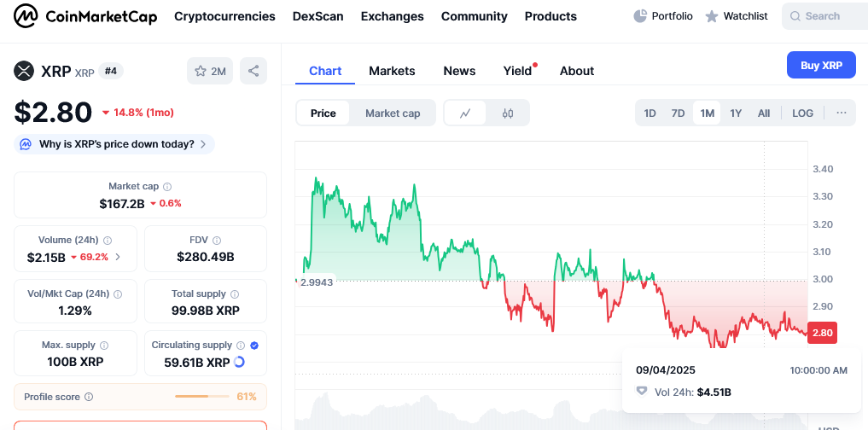This screenshot has width=868, height=430.
Task: Click the shield icon beside Vol 24h tooltip
Action: 642,392
